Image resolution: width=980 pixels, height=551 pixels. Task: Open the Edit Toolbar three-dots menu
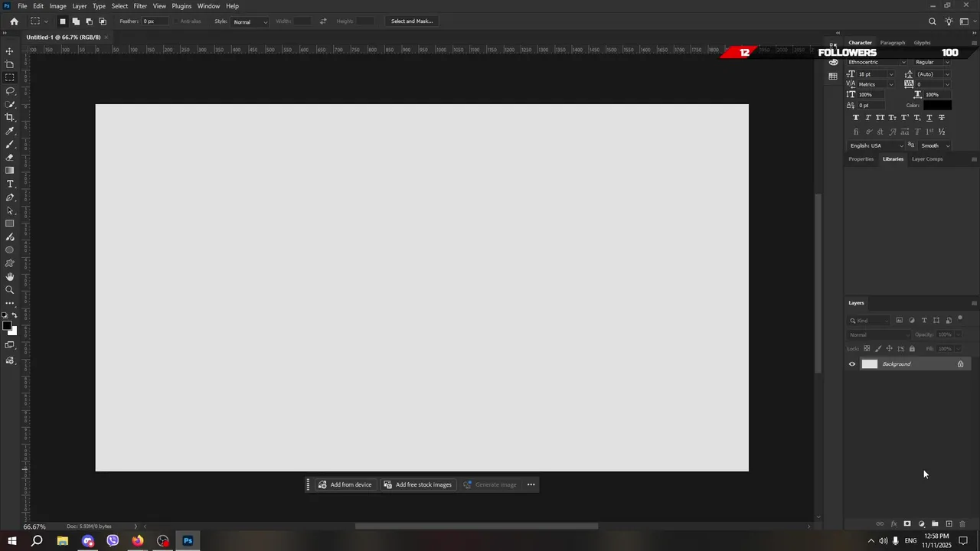10,303
